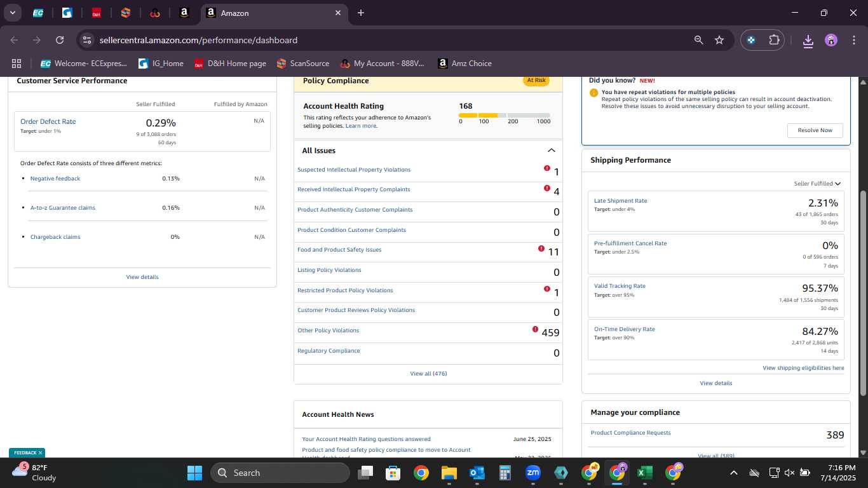Open the Negative feedback metric link
Viewport: 868px width, 488px height.
click(55, 179)
